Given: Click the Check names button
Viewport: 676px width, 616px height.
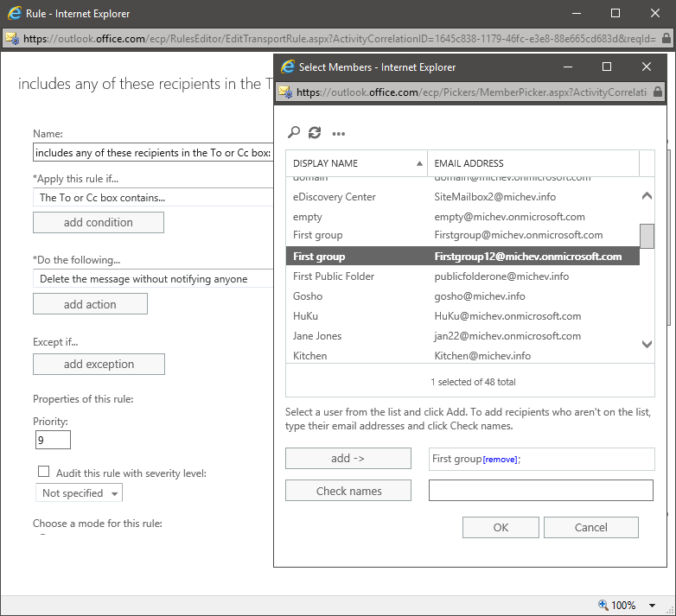Looking at the screenshot, I should tap(348, 491).
